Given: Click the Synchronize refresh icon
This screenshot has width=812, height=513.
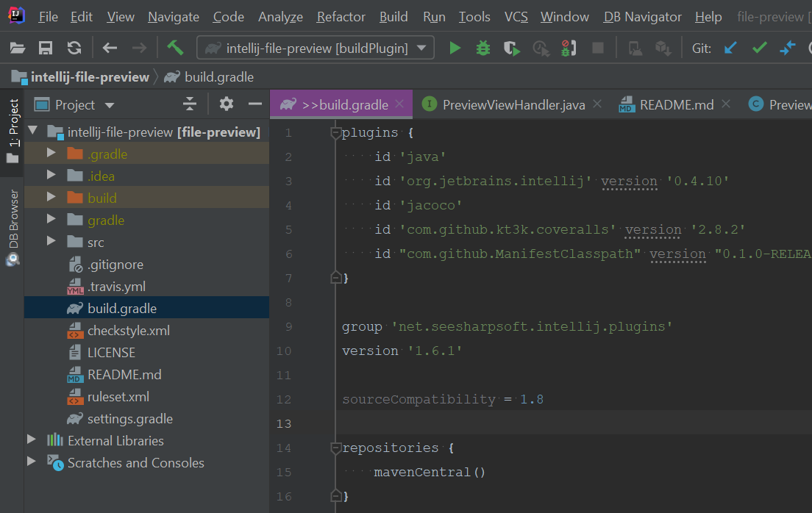Looking at the screenshot, I should coord(74,49).
